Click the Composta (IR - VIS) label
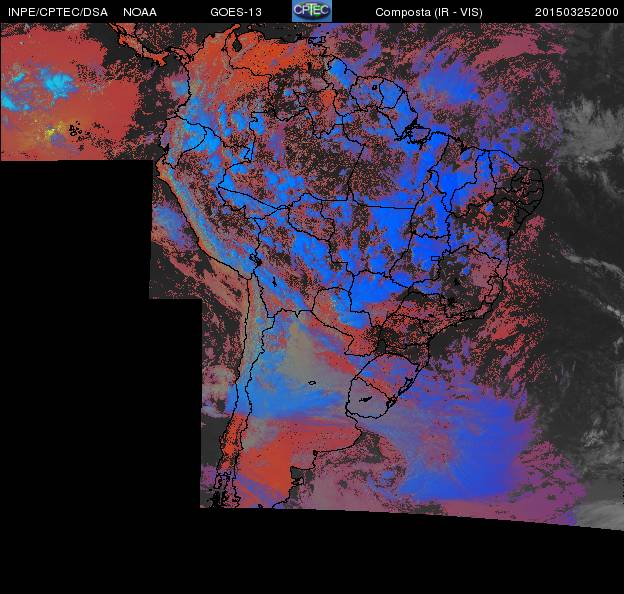 coord(429,13)
